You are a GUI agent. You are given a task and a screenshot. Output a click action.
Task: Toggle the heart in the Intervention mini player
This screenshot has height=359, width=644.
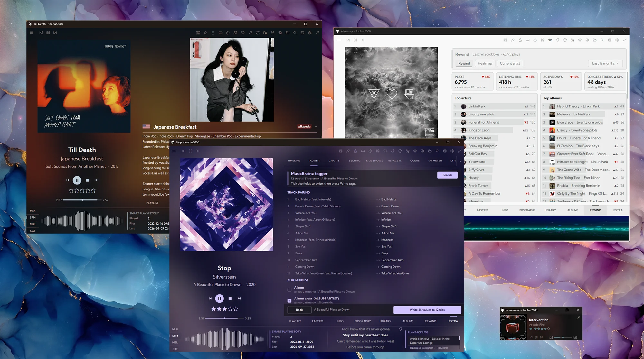(531, 329)
